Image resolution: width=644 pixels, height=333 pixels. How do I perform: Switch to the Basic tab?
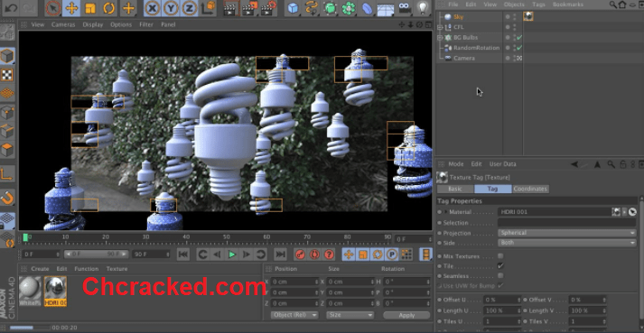pos(455,189)
